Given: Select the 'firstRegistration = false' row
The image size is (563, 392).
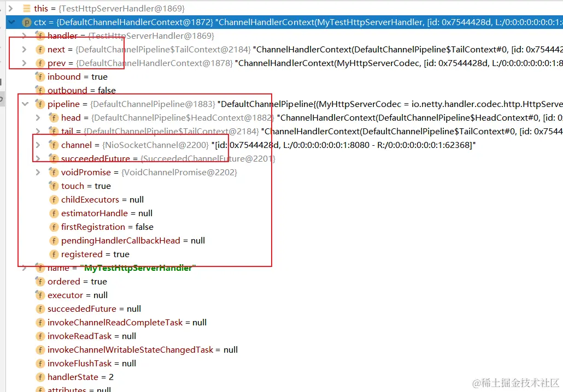Looking at the screenshot, I should pos(284,227).
